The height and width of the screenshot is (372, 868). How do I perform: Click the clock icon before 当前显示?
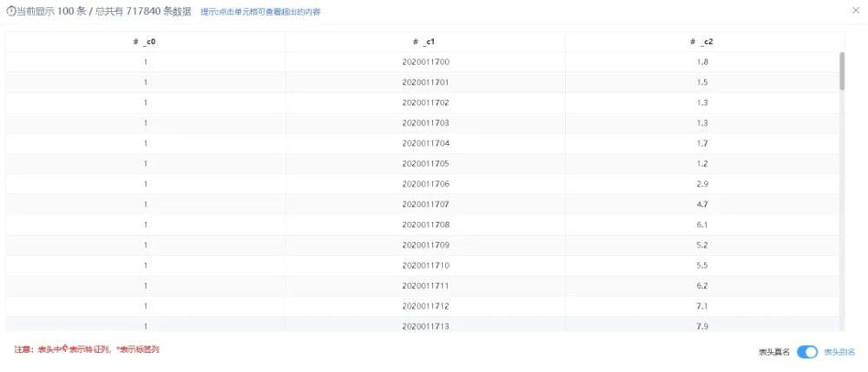pyautogui.click(x=10, y=11)
